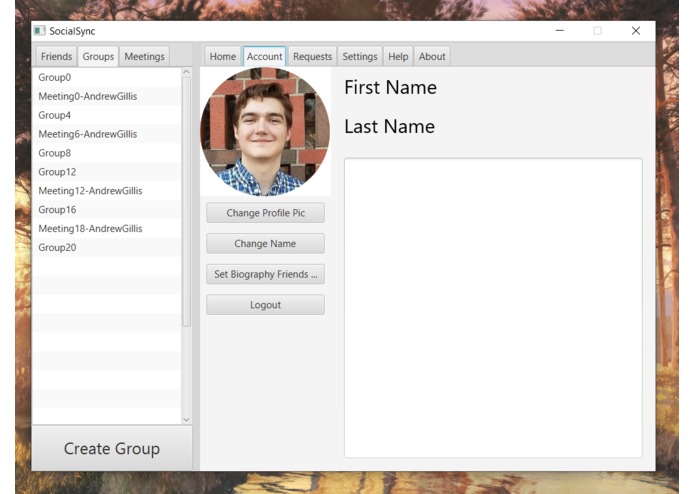Viewport: 695px width, 494px height.
Task: Open the Friends tab
Action: 56,57
